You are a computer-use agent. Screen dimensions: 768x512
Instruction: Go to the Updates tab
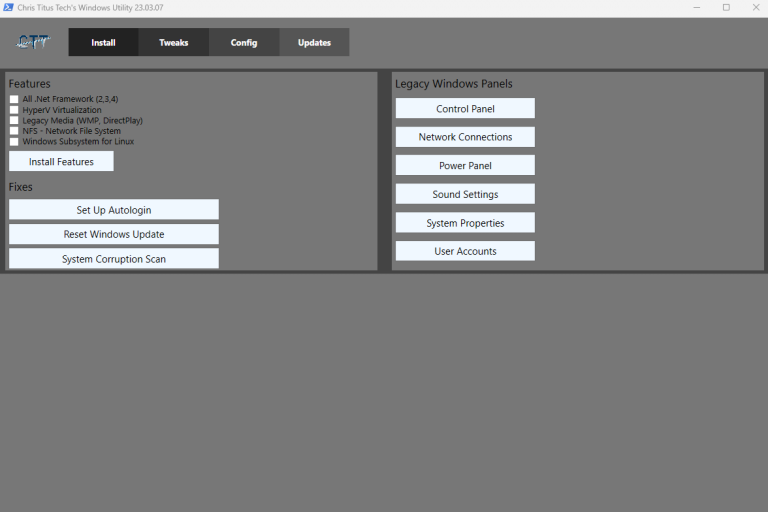coord(314,43)
